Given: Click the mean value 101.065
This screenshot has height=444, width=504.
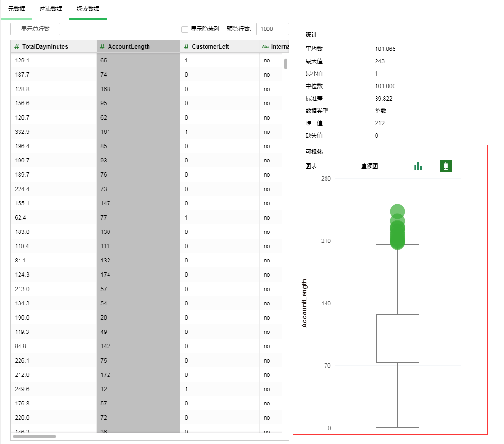Looking at the screenshot, I should 385,49.
